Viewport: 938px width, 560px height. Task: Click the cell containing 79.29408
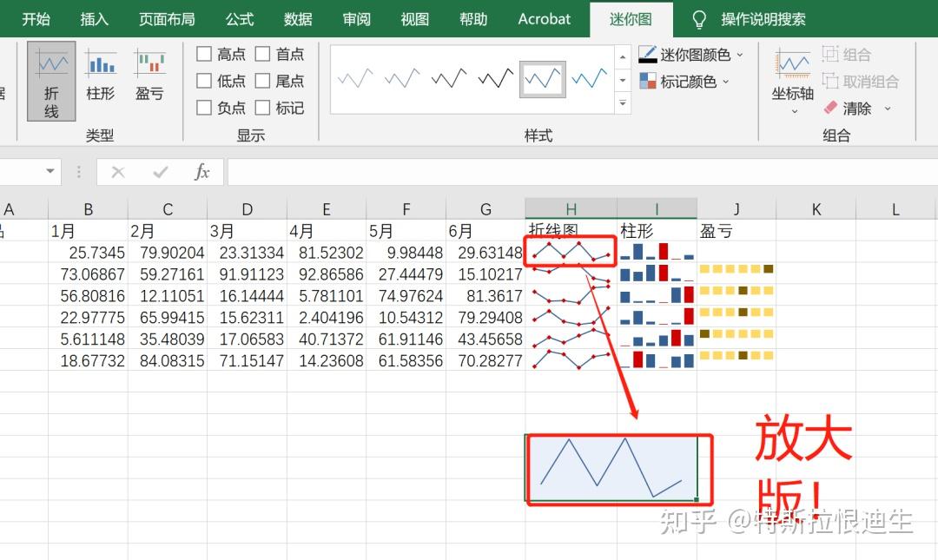(486, 317)
